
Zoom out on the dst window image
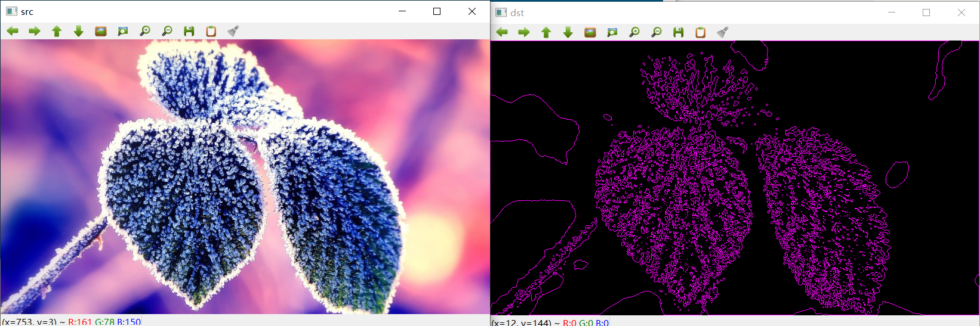click(657, 32)
